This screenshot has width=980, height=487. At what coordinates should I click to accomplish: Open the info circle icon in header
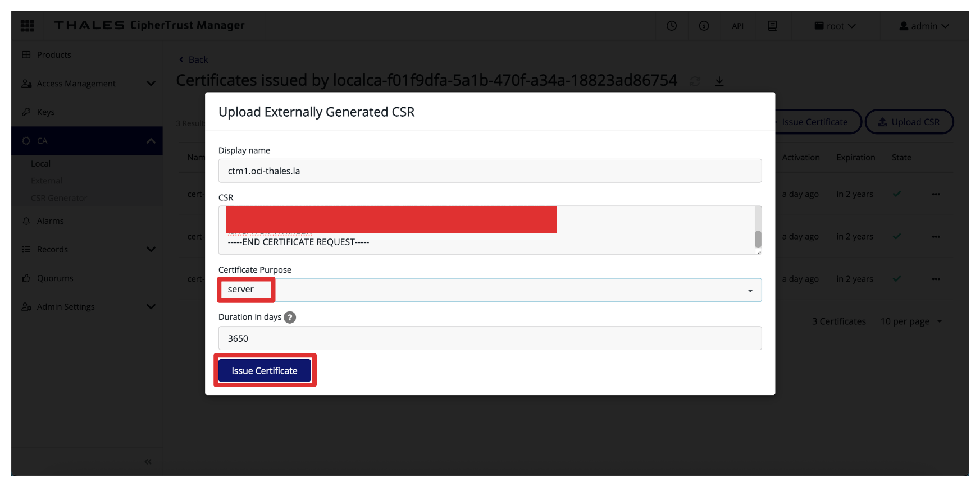pos(704,26)
